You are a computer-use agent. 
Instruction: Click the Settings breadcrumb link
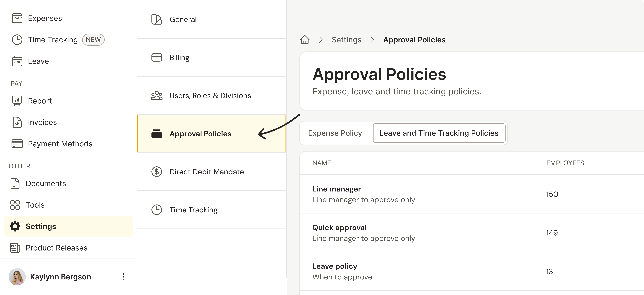click(346, 40)
